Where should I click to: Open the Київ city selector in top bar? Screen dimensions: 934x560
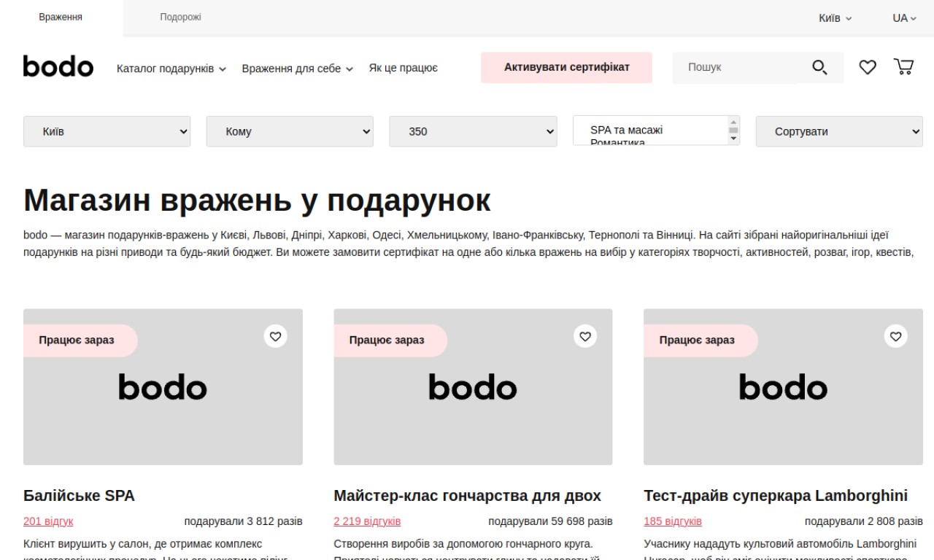coord(835,18)
